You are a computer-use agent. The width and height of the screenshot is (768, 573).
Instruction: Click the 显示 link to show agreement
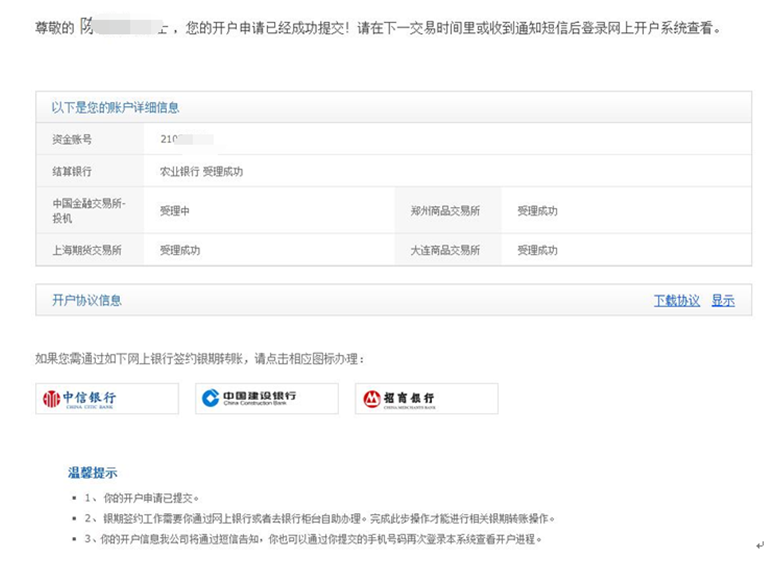coord(722,300)
